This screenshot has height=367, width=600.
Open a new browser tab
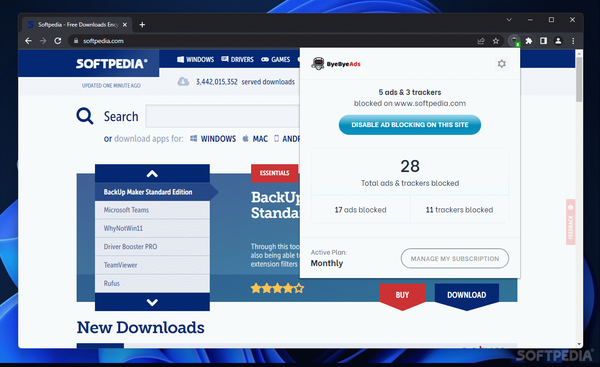142,25
